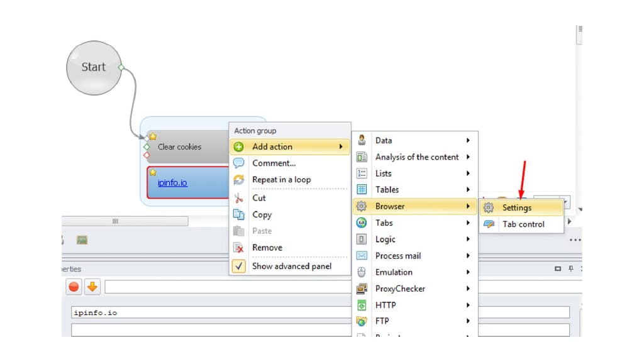Select Comment... menu entry
644x362 pixels.
pyautogui.click(x=290, y=163)
